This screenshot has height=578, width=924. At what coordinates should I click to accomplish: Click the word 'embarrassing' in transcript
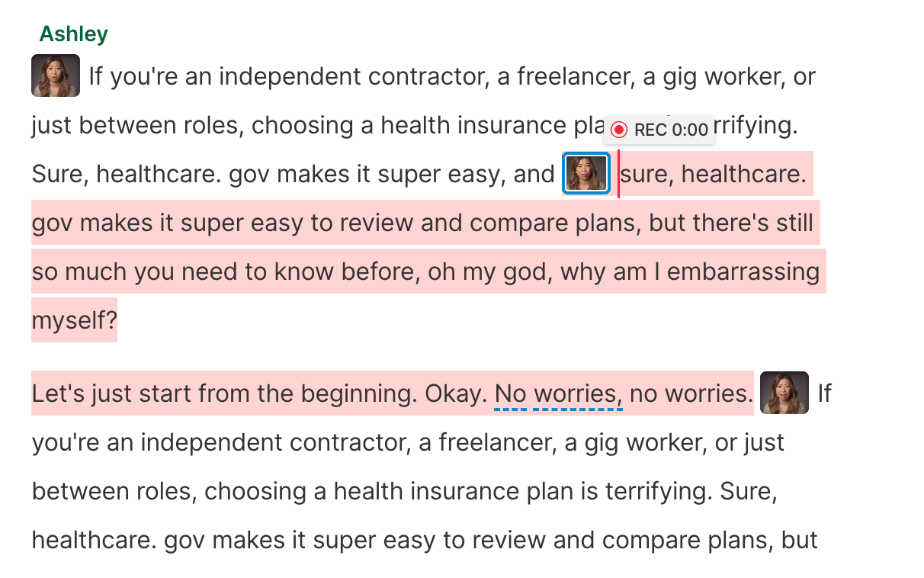coord(743,272)
